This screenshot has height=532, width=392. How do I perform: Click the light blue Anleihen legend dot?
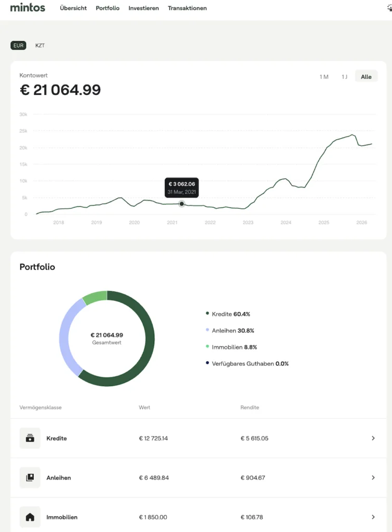pos(207,330)
